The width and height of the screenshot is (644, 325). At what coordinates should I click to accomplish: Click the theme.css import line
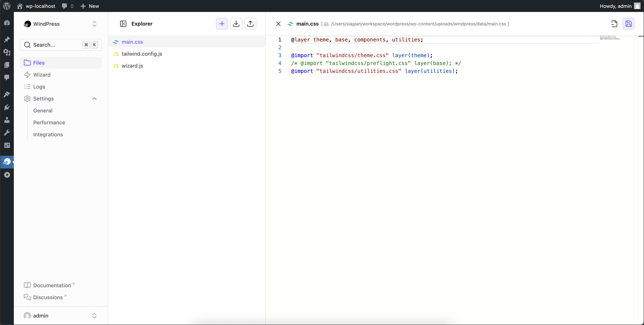[x=361, y=55]
